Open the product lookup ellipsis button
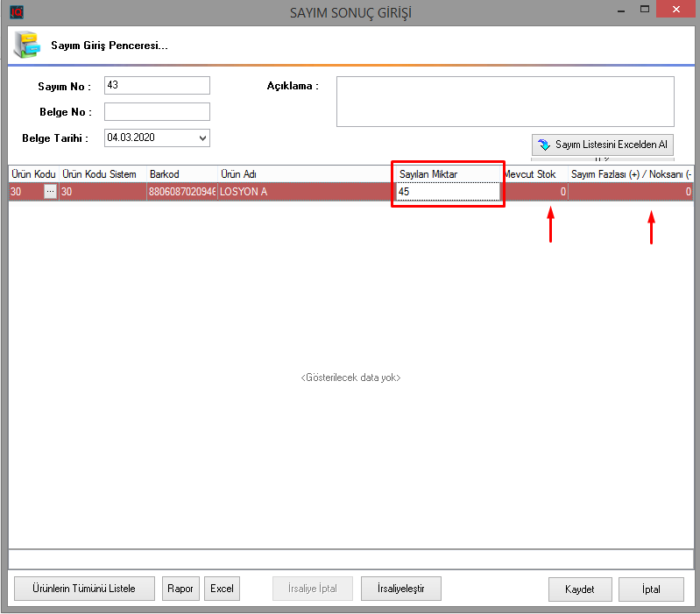This screenshot has width=700, height=614. 50,191
